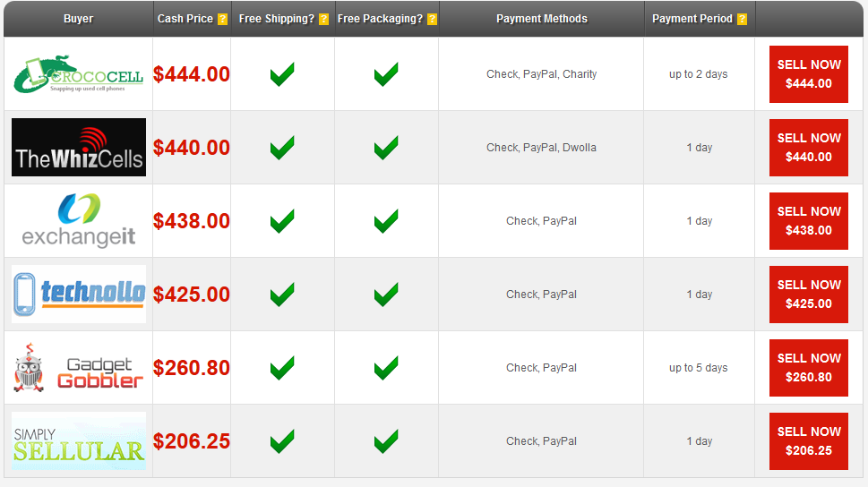Click SELL NOW $440.00 button

click(809, 148)
